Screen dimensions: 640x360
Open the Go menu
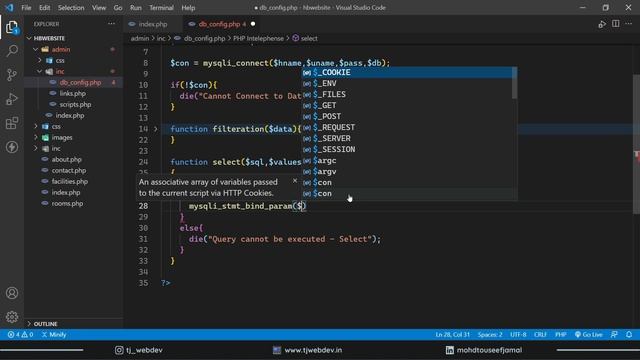[x=118, y=8]
